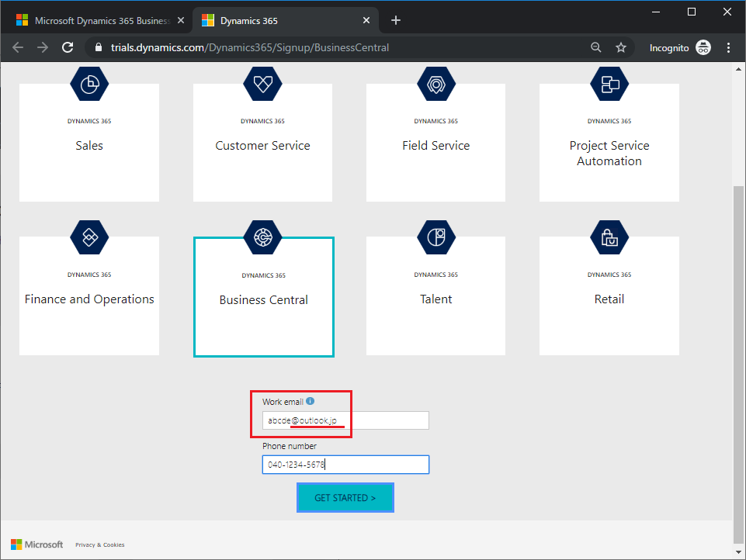Choose the Project Service Automation card title
Image resolution: width=746 pixels, height=560 pixels.
point(609,153)
